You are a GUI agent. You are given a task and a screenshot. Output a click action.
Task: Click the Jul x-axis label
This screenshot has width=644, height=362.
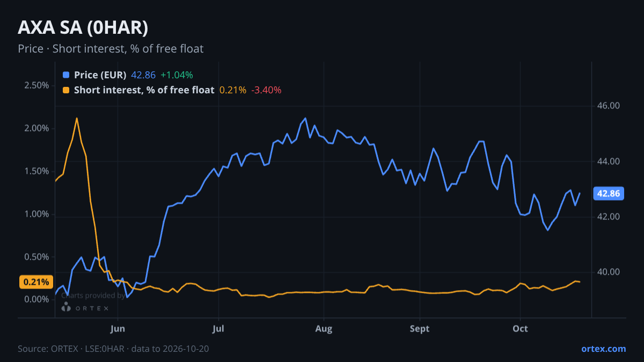pos(218,329)
